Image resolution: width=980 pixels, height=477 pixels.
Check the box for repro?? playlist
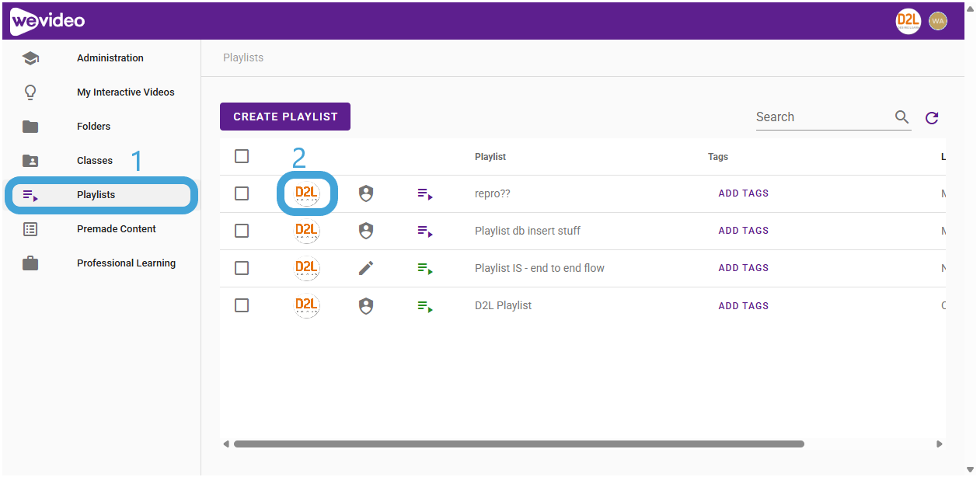tap(242, 193)
